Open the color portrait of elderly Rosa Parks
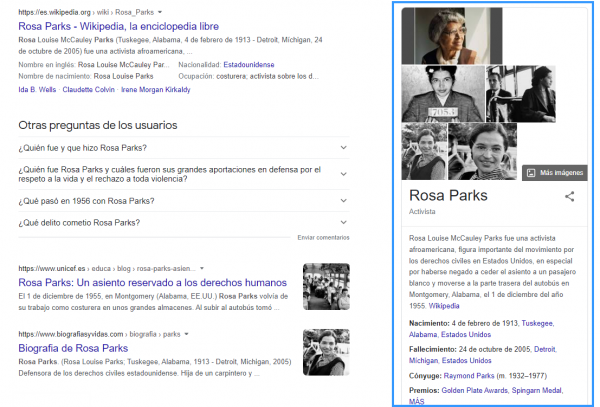The height and width of the screenshot is (407, 600). coord(452,36)
